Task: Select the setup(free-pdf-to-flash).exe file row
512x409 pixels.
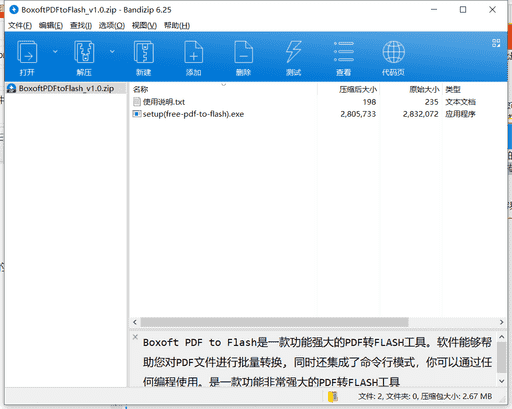Action: pos(318,114)
